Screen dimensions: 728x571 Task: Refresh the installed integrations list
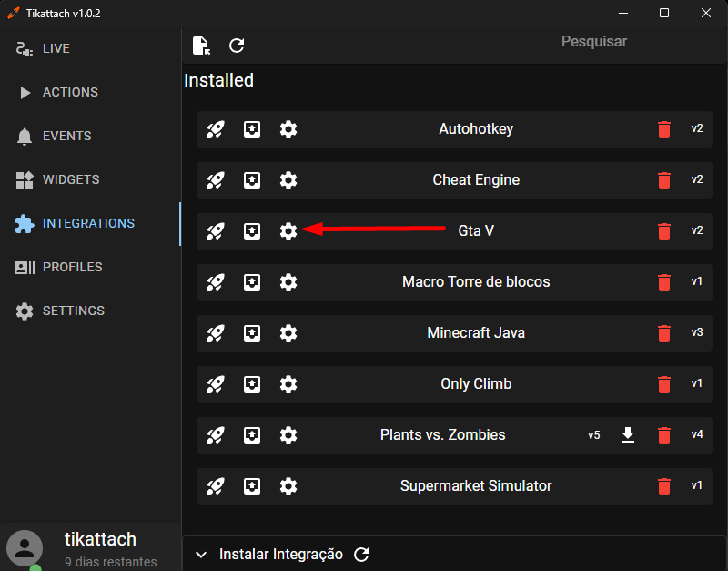[x=237, y=46]
